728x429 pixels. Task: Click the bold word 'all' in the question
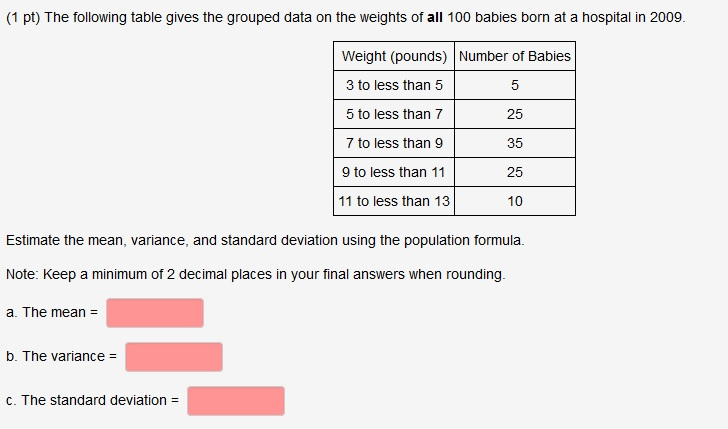(435, 18)
